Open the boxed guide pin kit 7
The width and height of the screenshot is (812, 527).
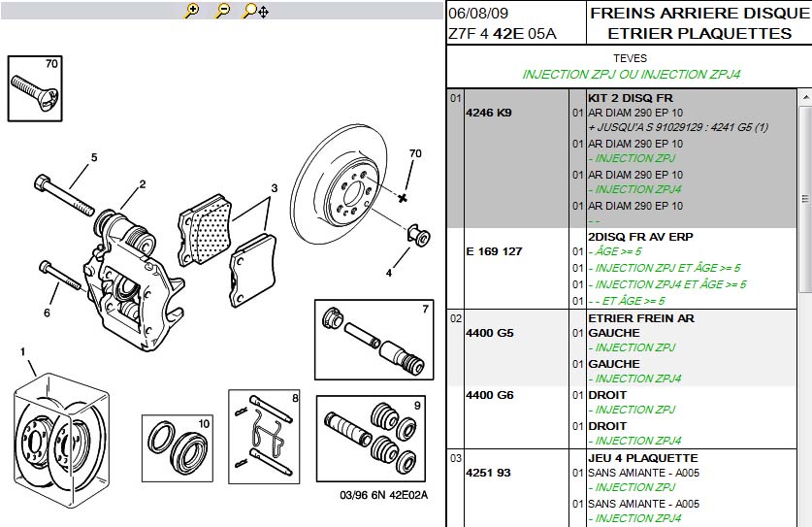(x=374, y=340)
